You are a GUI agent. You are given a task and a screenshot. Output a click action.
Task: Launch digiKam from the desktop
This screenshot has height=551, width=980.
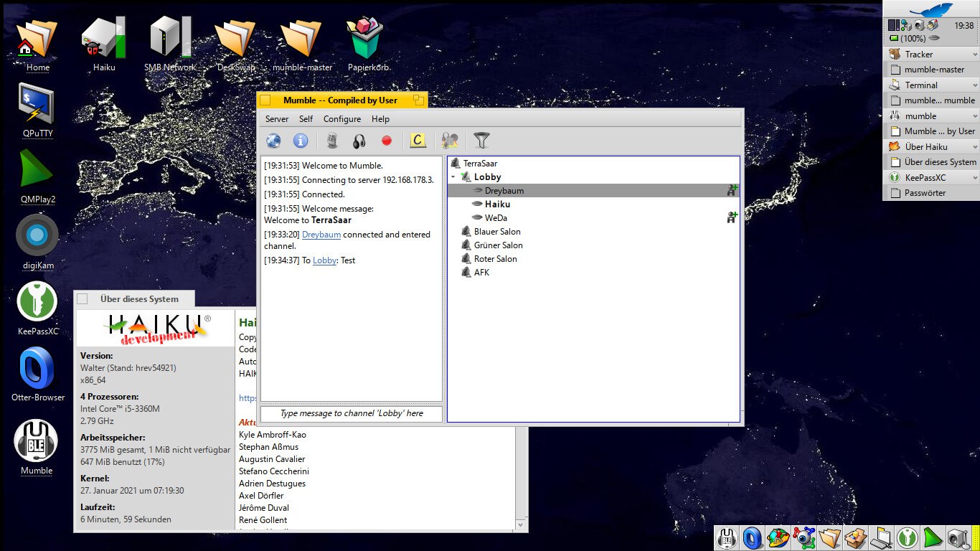[37, 235]
